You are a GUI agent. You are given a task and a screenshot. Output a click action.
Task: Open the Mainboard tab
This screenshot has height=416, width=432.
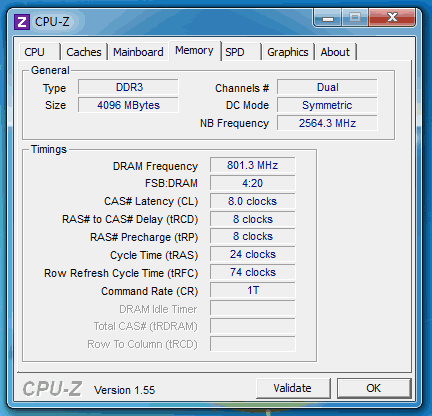pos(138,52)
